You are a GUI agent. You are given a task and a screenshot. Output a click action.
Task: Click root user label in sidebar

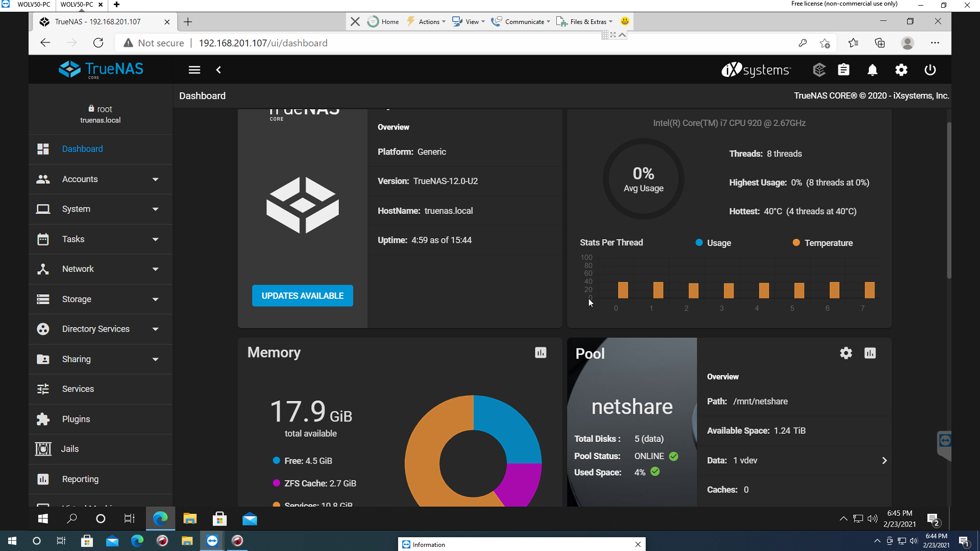point(100,109)
